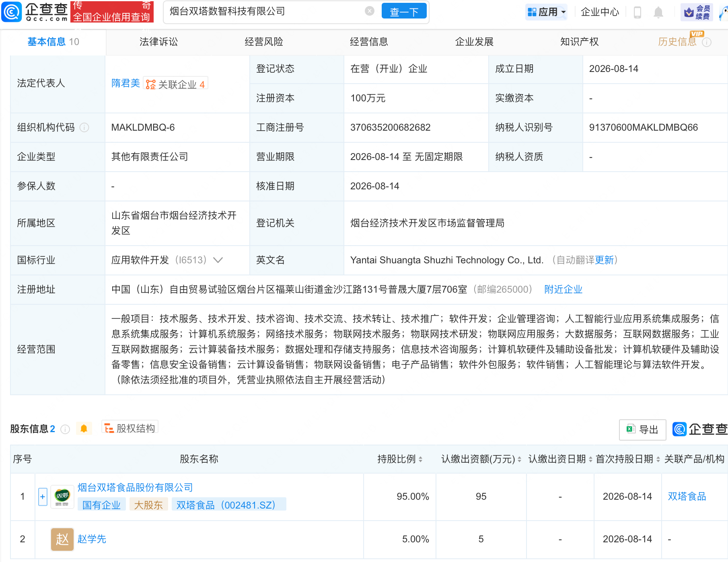Sort by 持股比例 column
Screen dimensions: 728x562
420,459
